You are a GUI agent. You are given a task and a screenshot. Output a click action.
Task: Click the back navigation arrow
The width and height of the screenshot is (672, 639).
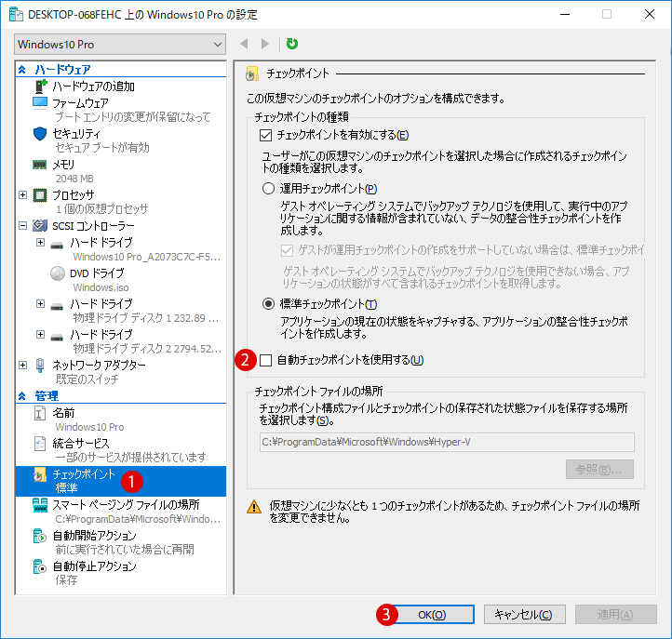click(x=244, y=44)
